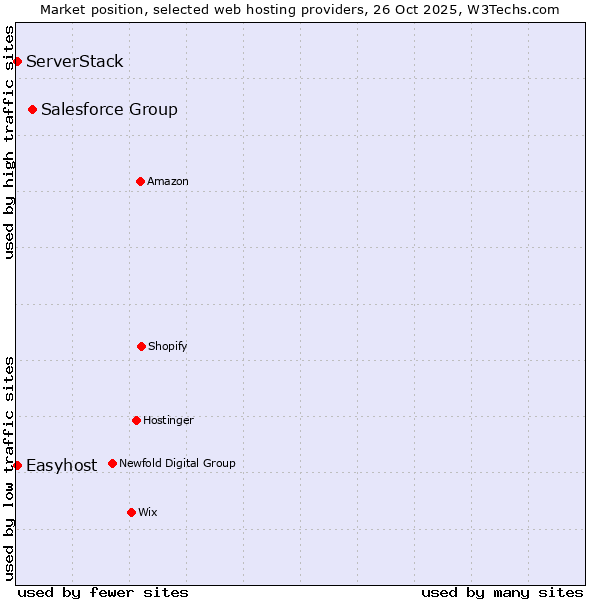This screenshot has width=600, height=600.
Task: Select the Amazon data point marker
Action: (x=141, y=181)
